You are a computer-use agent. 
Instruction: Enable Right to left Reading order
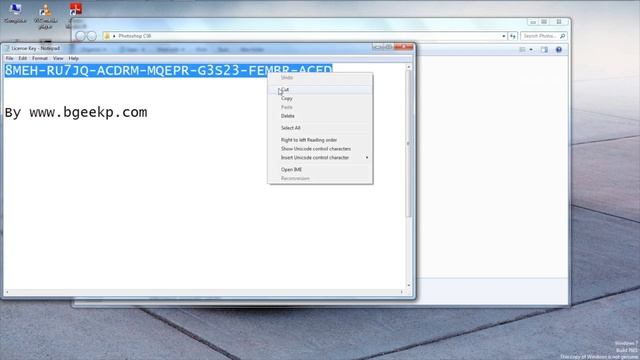320,140
